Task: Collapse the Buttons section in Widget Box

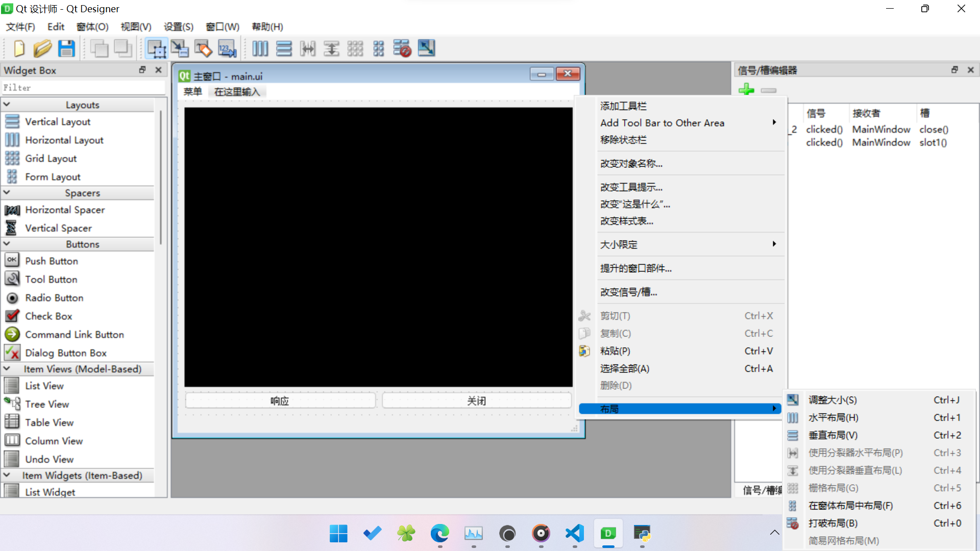Action: [x=7, y=244]
